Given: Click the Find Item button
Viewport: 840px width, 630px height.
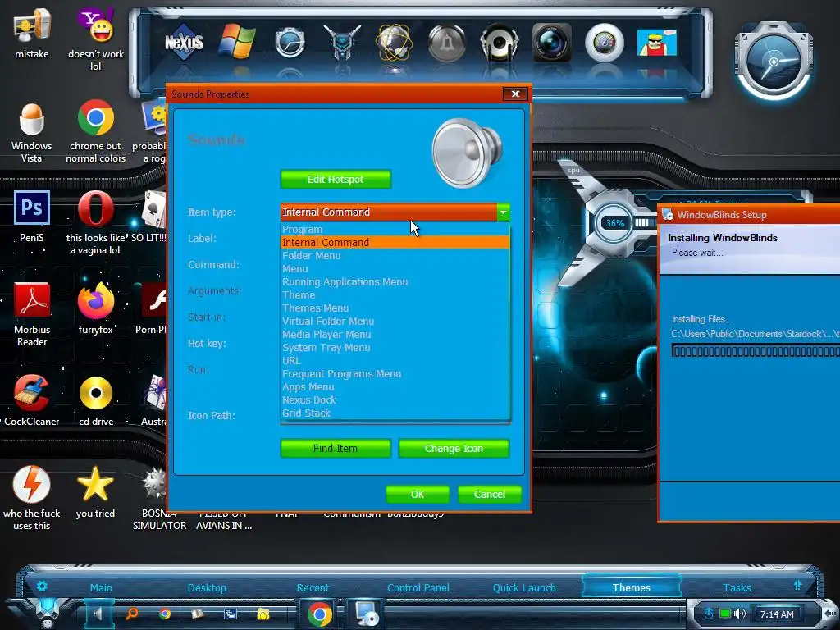Looking at the screenshot, I should tap(336, 449).
